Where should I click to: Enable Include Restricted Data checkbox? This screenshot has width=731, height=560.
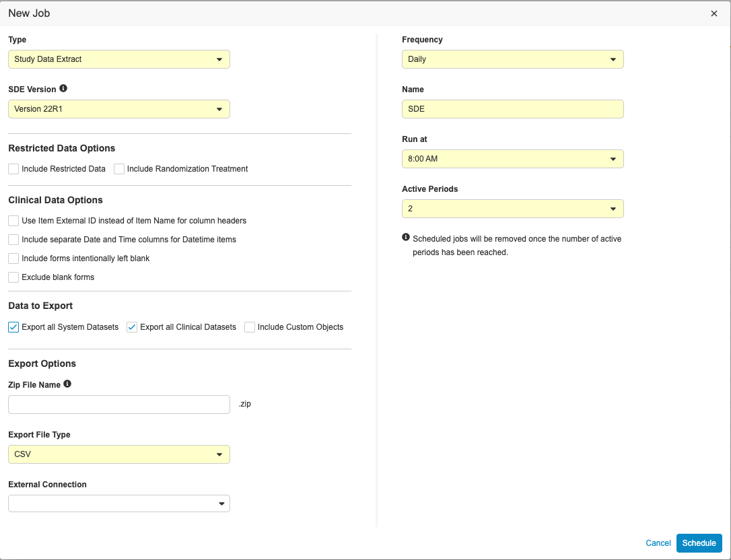[x=13, y=169]
